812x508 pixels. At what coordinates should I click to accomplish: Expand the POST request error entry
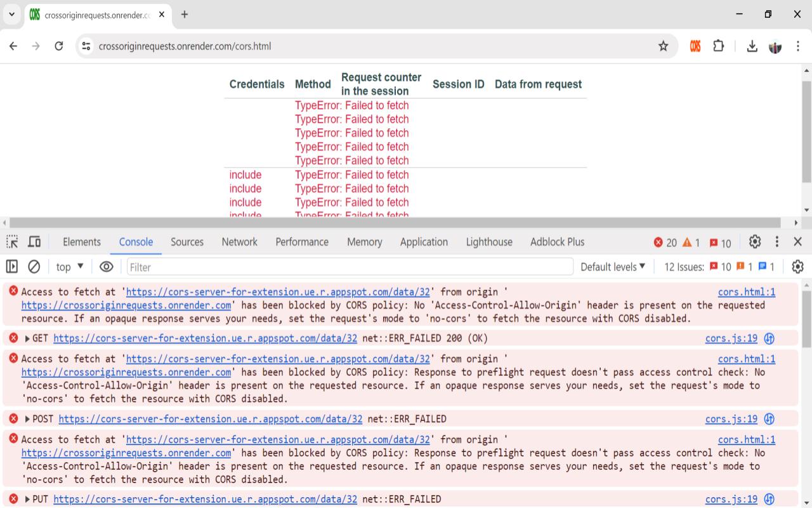pos(27,419)
